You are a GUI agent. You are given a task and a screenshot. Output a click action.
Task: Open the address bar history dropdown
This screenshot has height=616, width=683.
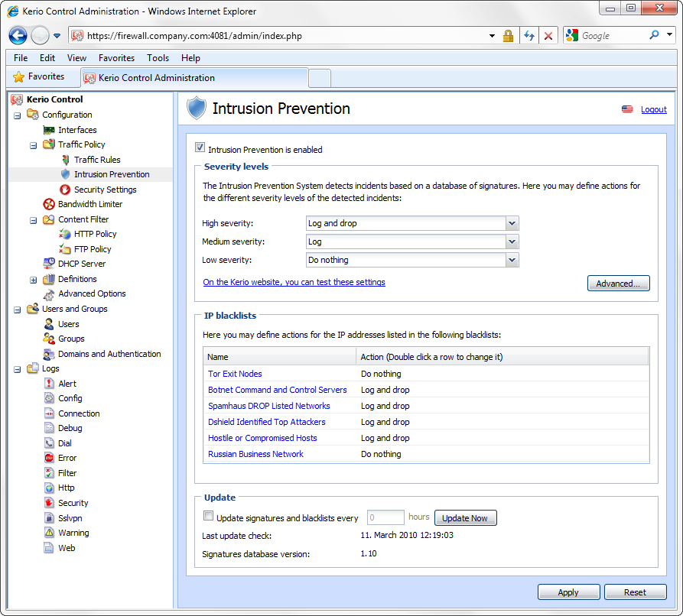(493, 36)
